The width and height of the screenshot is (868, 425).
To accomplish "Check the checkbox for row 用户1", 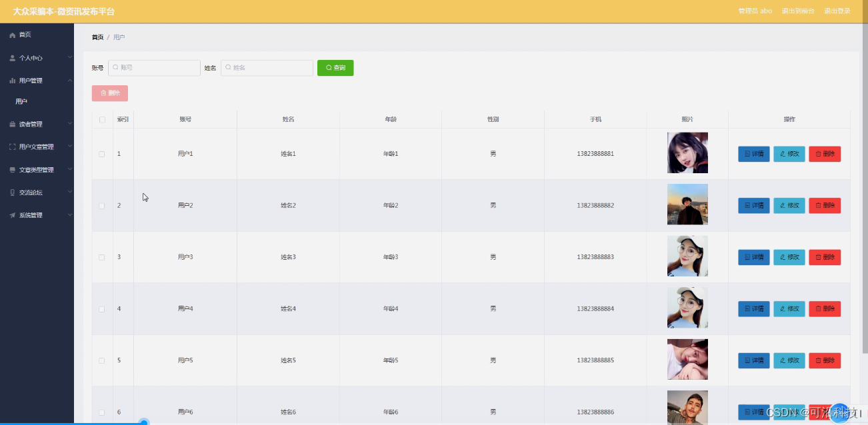I will 102,154.
